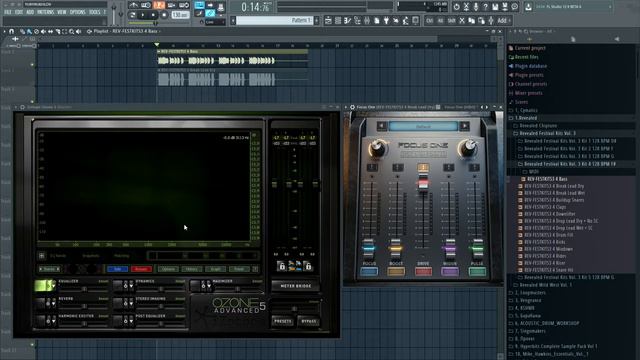
Task: Open the PATTERNS menu
Action: [45, 12]
